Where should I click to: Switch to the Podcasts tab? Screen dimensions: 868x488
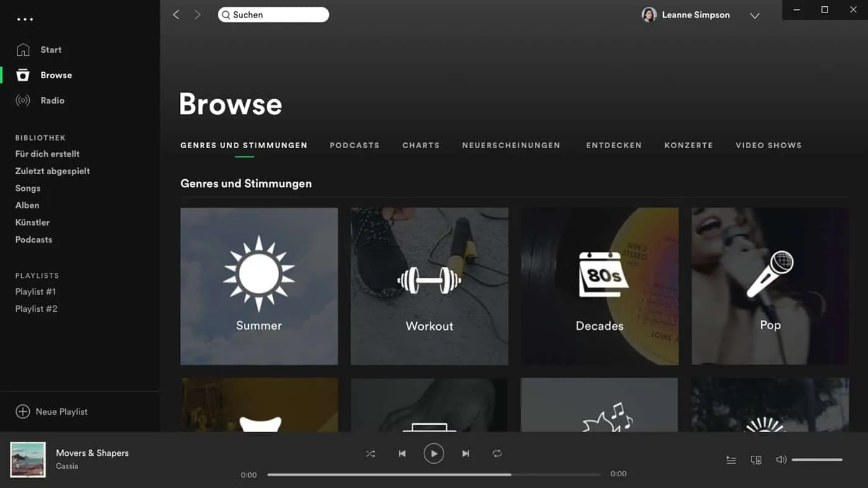pyautogui.click(x=354, y=145)
